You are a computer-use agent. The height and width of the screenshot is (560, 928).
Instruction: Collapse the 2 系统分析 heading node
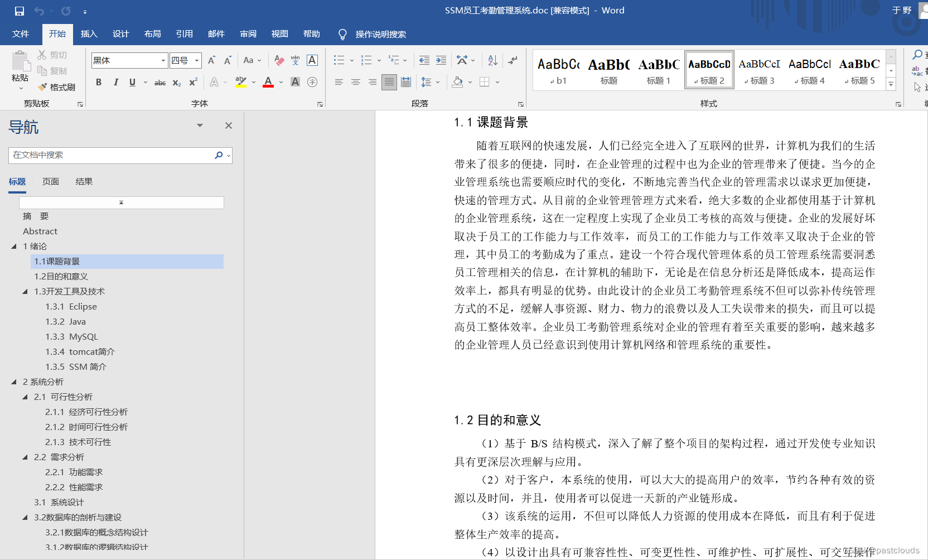(x=14, y=382)
